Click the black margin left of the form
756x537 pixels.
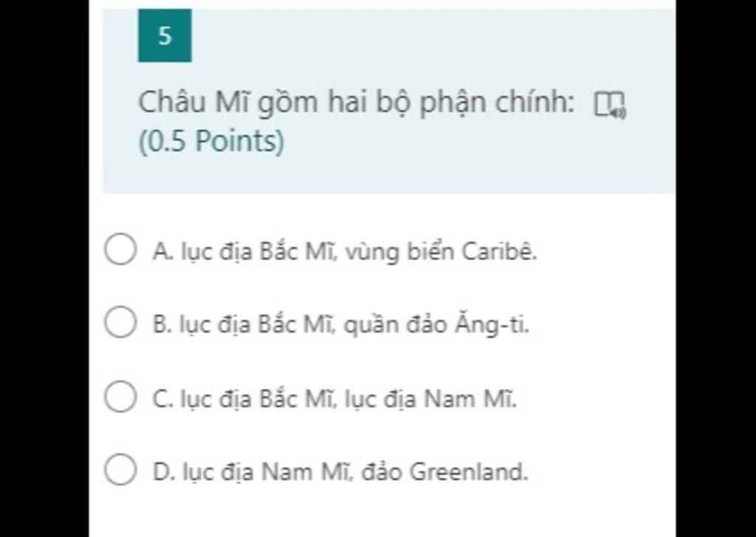[44, 268]
